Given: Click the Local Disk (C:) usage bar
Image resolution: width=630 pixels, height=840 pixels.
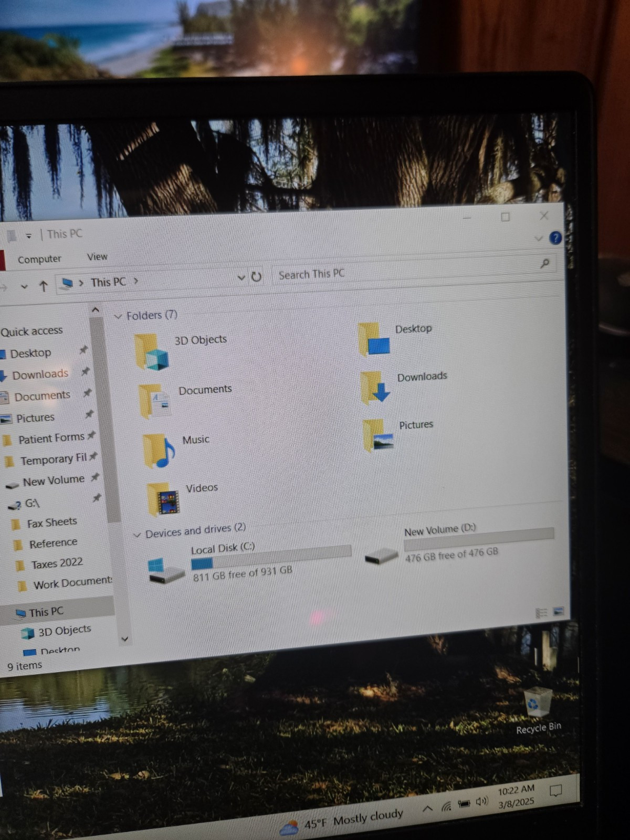Looking at the screenshot, I should point(271,558).
